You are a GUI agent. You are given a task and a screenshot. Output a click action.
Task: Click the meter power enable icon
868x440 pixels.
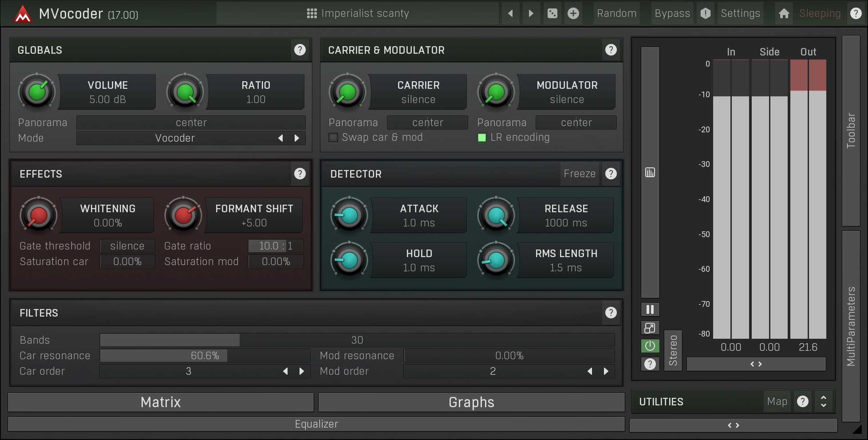click(650, 346)
